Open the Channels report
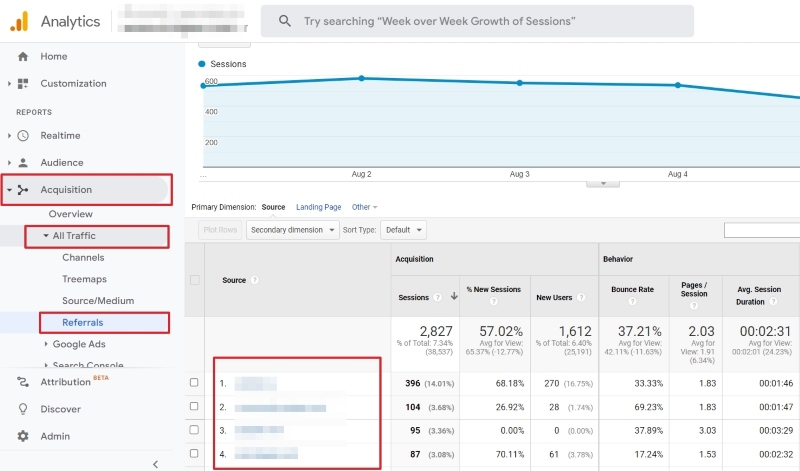Image resolution: width=800 pixels, height=471 pixels. (x=83, y=257)
